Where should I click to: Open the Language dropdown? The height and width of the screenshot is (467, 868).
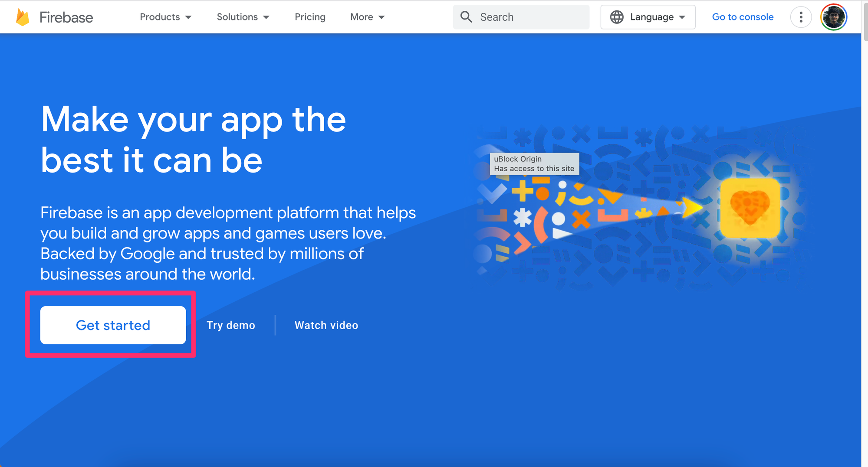click(648, 17)
